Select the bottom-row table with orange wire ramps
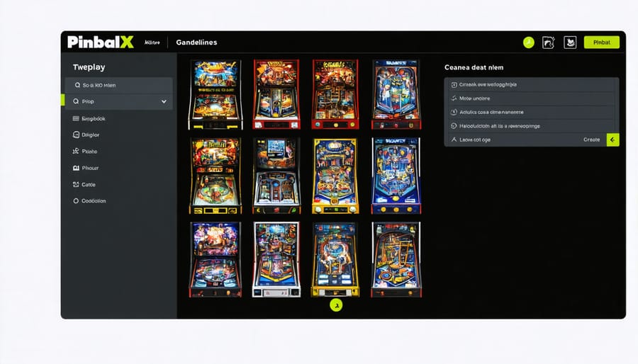Viewport: 638px width, 364px height. click(396, 260)
